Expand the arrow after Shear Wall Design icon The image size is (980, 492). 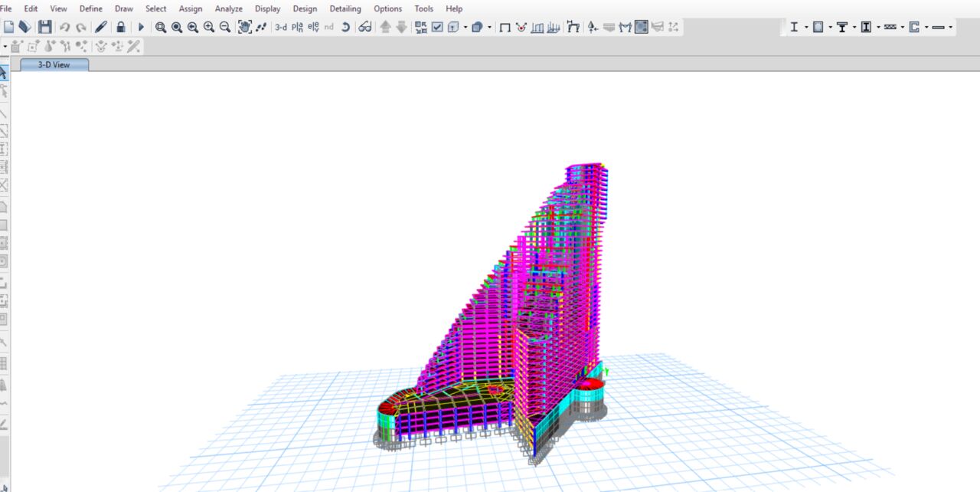point(926,27)
